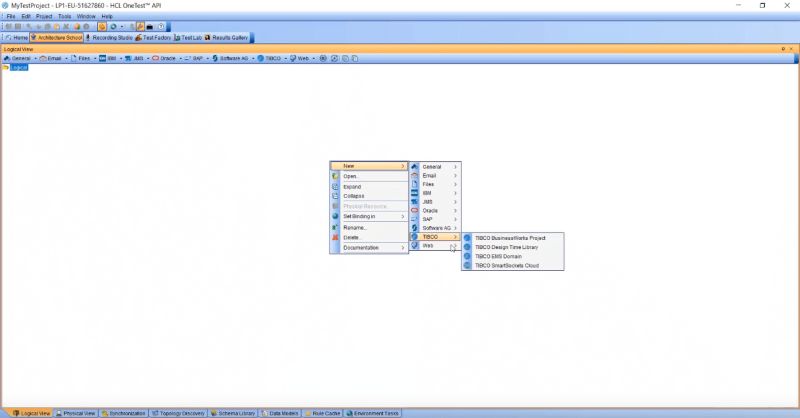This screenshot has height=418, width=800.
Task: Open the dropdown arrow next to toolbar SAP
Action: tap(208, 59)
